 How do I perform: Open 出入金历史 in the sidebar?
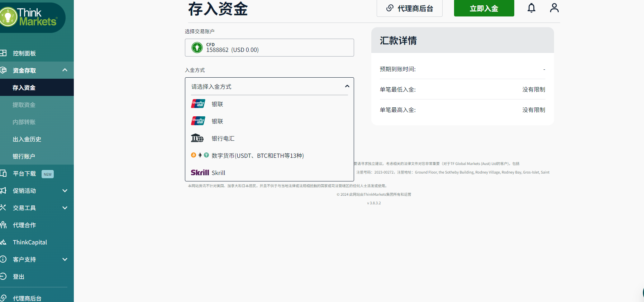click(27, 139)
